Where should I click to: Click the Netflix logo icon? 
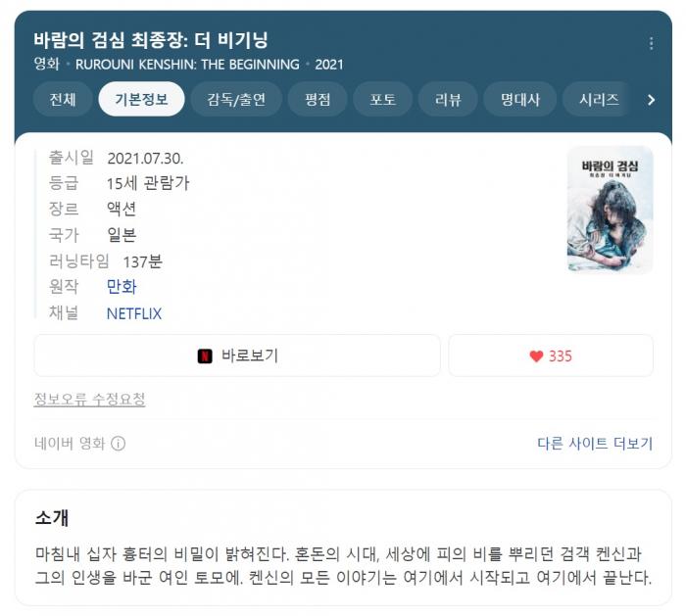[205, 356]
